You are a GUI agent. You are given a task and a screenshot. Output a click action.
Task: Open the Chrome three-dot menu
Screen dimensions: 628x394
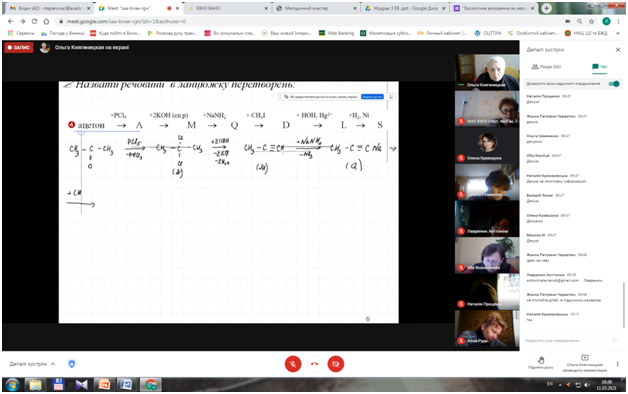[618, 21]
